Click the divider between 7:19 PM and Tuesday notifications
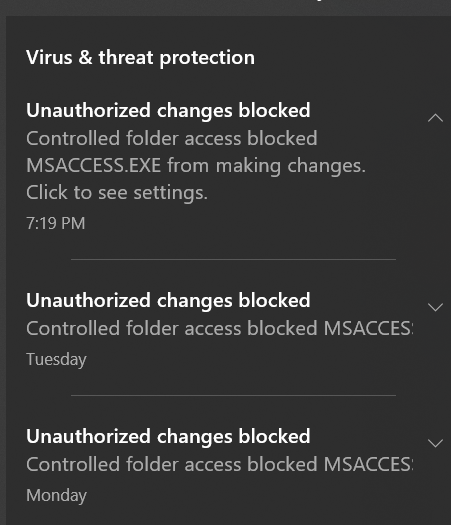 click(x=233, y=259)
